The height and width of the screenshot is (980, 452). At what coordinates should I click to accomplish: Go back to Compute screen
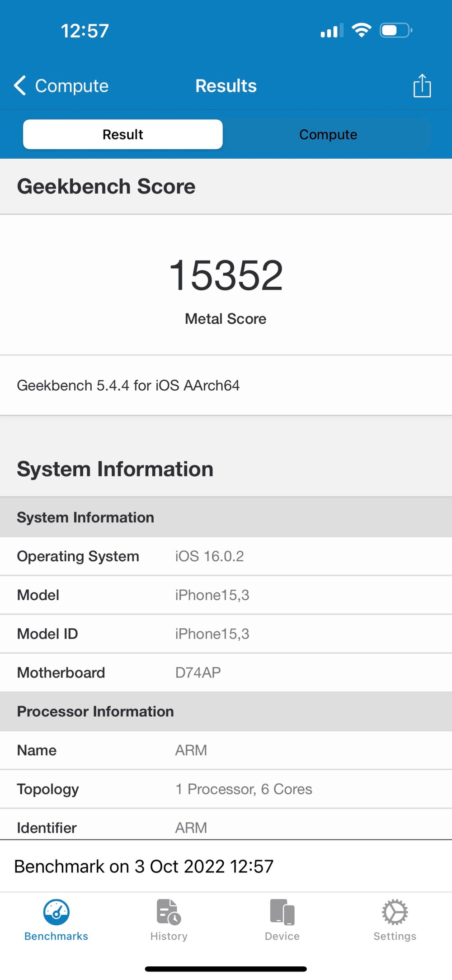coord(71,85)
